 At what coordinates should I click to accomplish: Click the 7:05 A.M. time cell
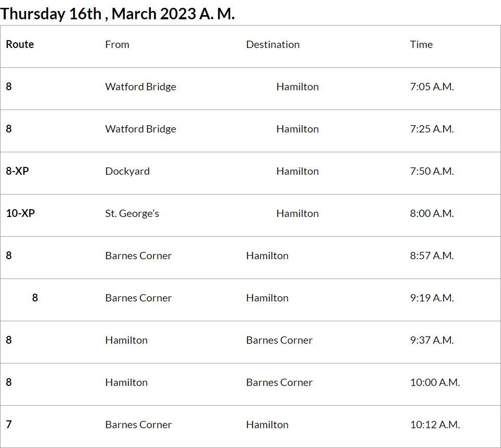point(432,87)
